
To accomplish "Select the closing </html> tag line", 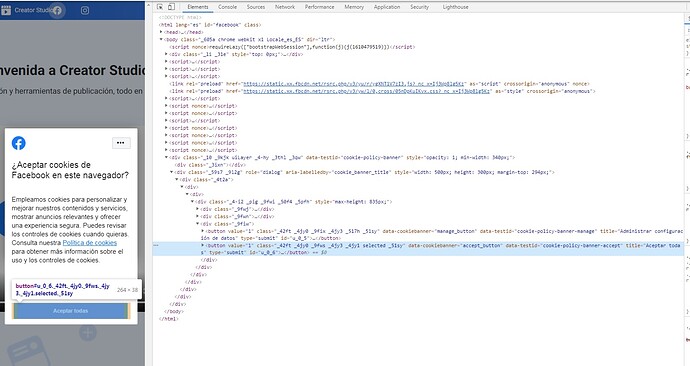I will pyautogui.click(x=169, y=319).
